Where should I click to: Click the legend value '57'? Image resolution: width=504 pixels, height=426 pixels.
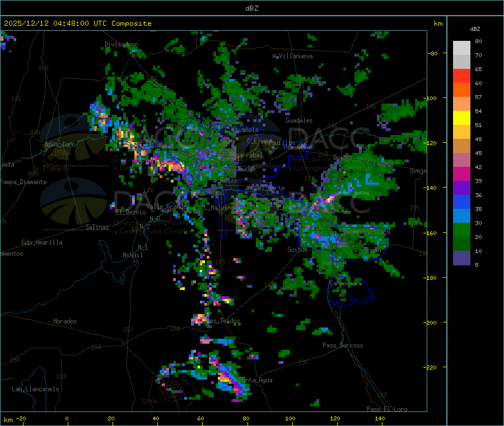coord(478,97)
